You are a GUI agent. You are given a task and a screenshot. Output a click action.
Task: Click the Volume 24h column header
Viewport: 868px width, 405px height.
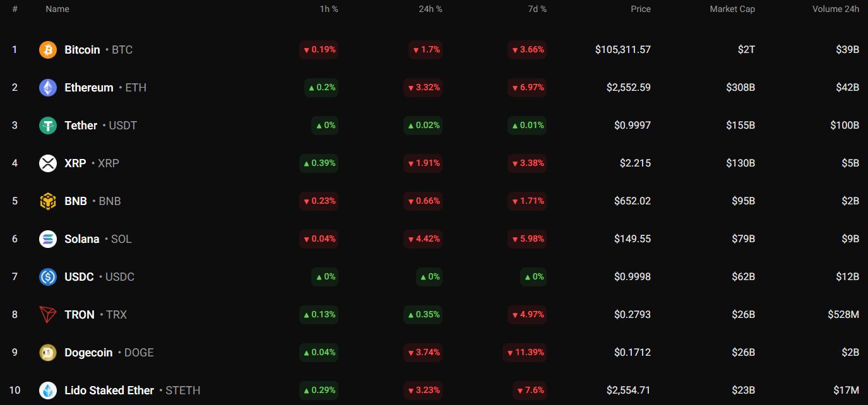coord(836,9)
